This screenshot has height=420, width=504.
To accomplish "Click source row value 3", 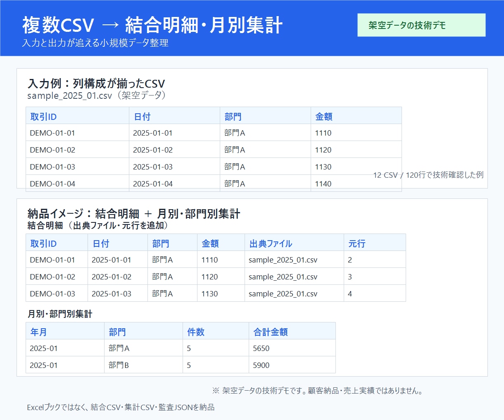I will point(350,277).
